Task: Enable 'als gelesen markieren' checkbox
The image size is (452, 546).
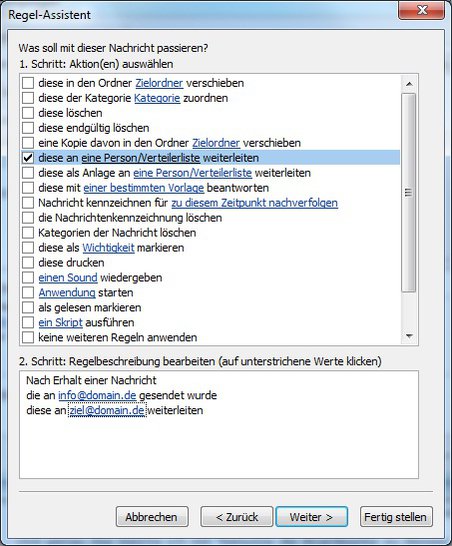Action: coord(28,308)
